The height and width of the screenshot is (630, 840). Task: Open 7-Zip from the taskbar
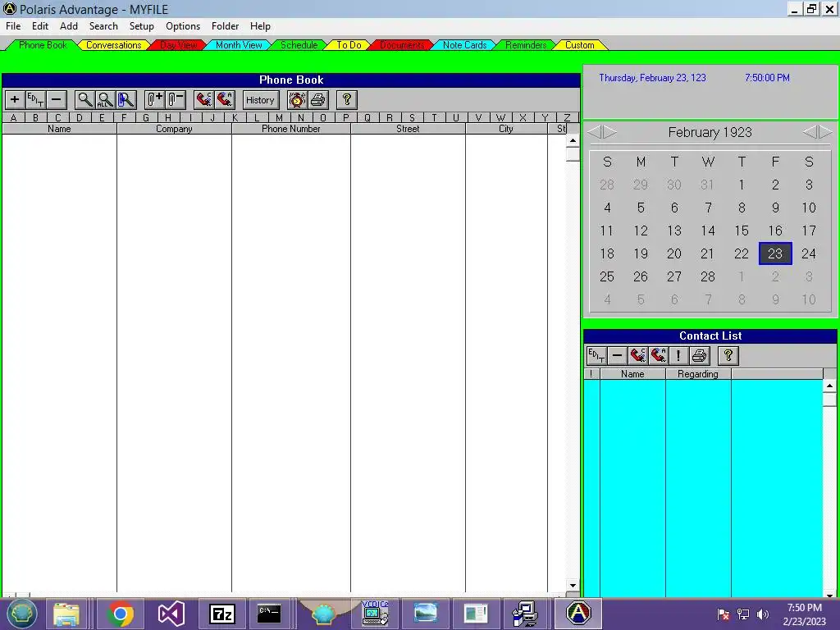point(221,614)
